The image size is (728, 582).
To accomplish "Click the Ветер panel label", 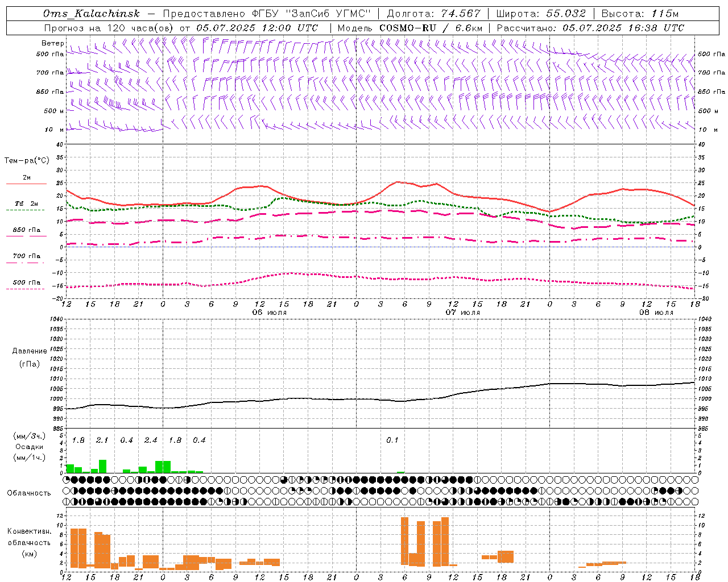I will tap(52, 43).
